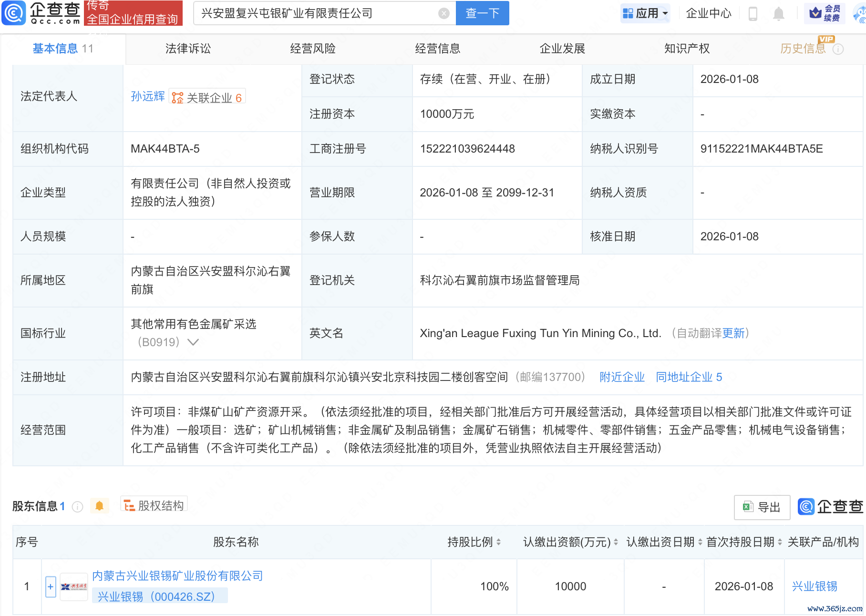Open the 股权结构 chart view
The width and height of the screenshot is (866, 616).
click(154, 505)
